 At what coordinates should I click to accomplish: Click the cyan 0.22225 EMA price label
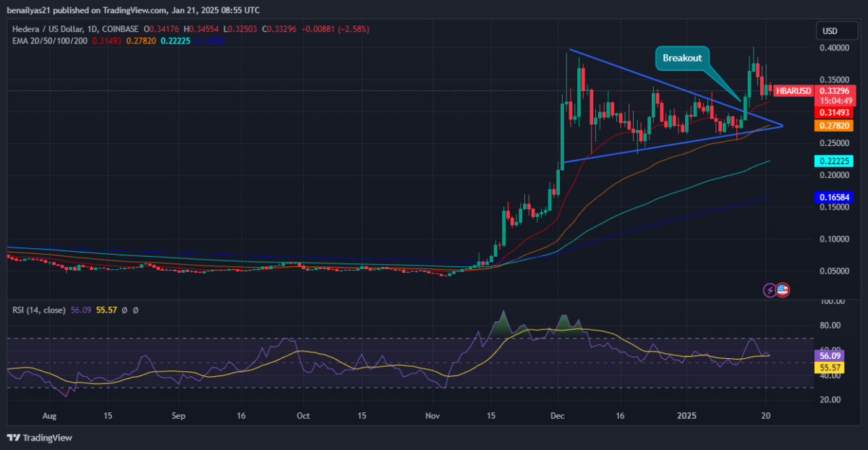(x=835, y=161)
